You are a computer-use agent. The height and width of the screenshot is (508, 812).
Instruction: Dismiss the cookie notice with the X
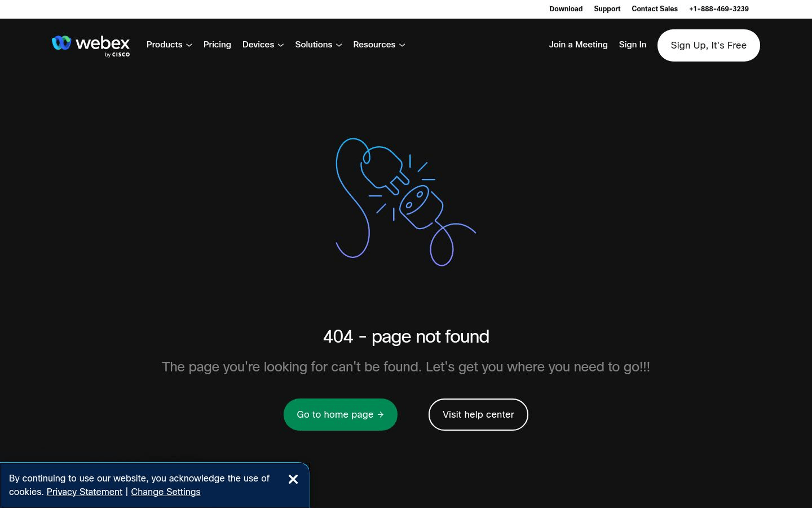pyautogui.click(x=293, y=479)
